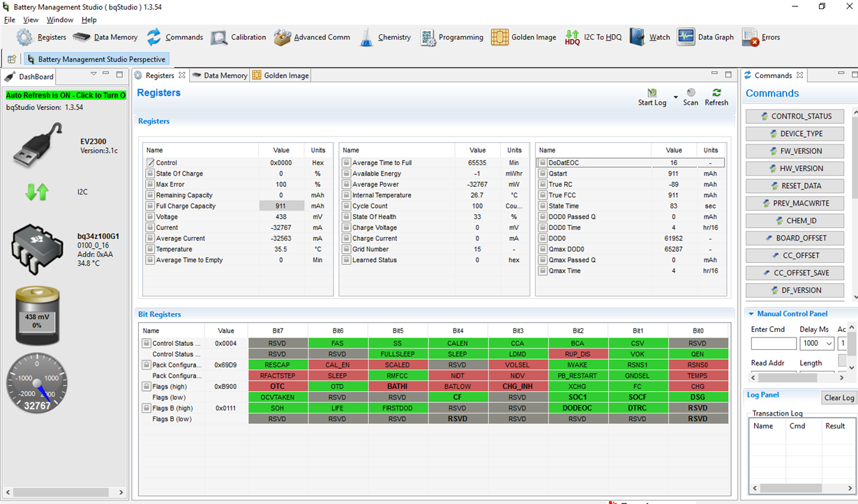Screen dimensions: 858x504
Task: Open the Programming tool
Action: 451,37
